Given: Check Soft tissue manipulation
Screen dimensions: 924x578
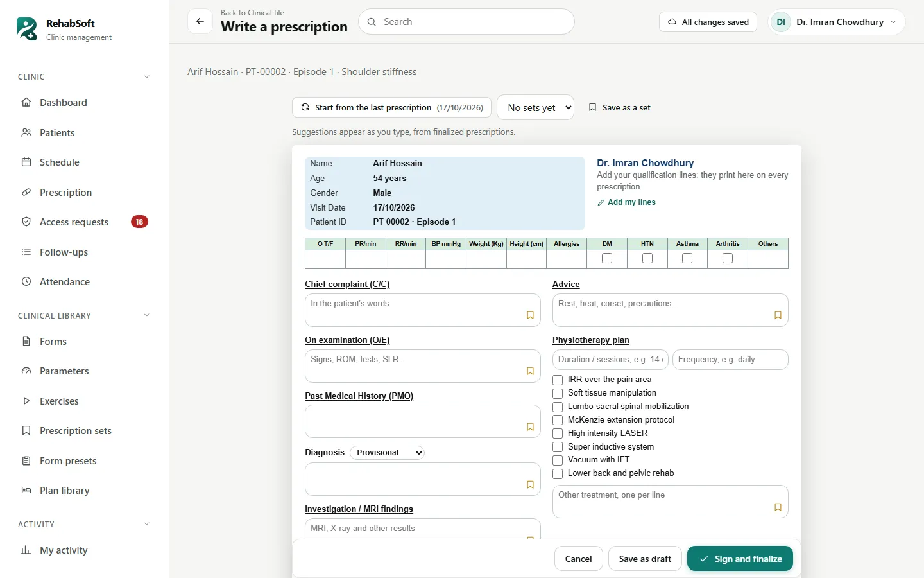Looking at the screenshot, I should click(x=558, y=393).
